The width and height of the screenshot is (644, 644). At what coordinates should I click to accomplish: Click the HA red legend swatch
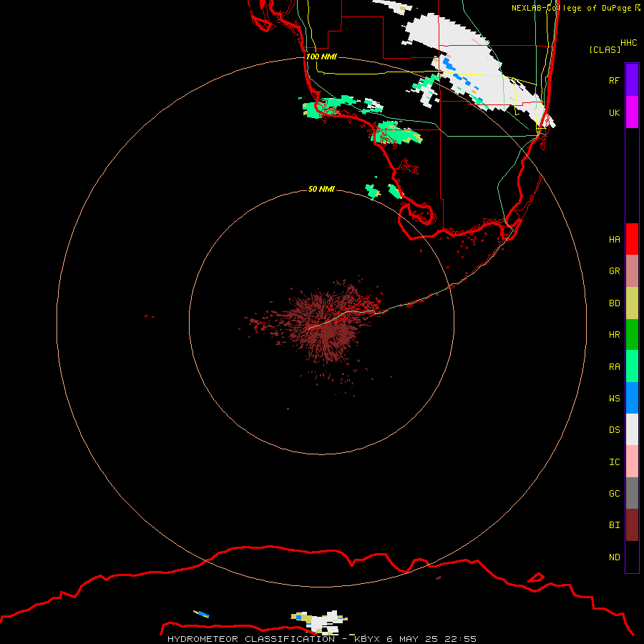coord(632,239)
